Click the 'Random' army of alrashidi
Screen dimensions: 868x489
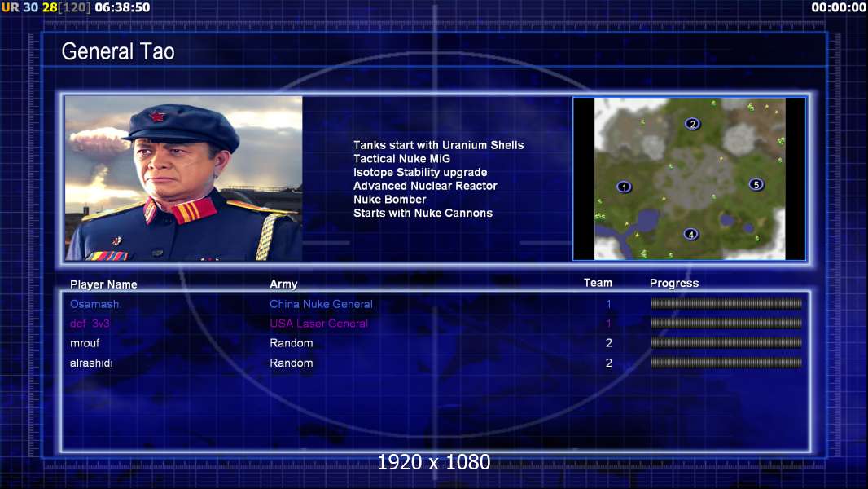[292, 363]
